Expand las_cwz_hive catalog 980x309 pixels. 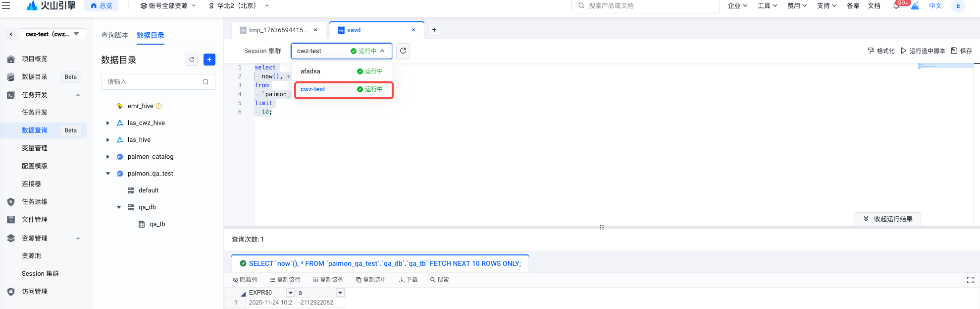[x=108, y=123]
